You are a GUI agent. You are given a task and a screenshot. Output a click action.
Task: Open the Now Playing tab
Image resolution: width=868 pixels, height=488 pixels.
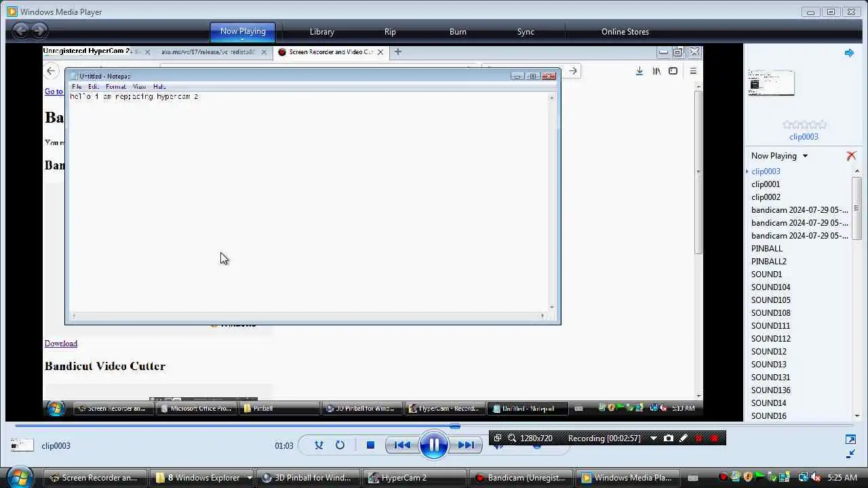point(243,31)
